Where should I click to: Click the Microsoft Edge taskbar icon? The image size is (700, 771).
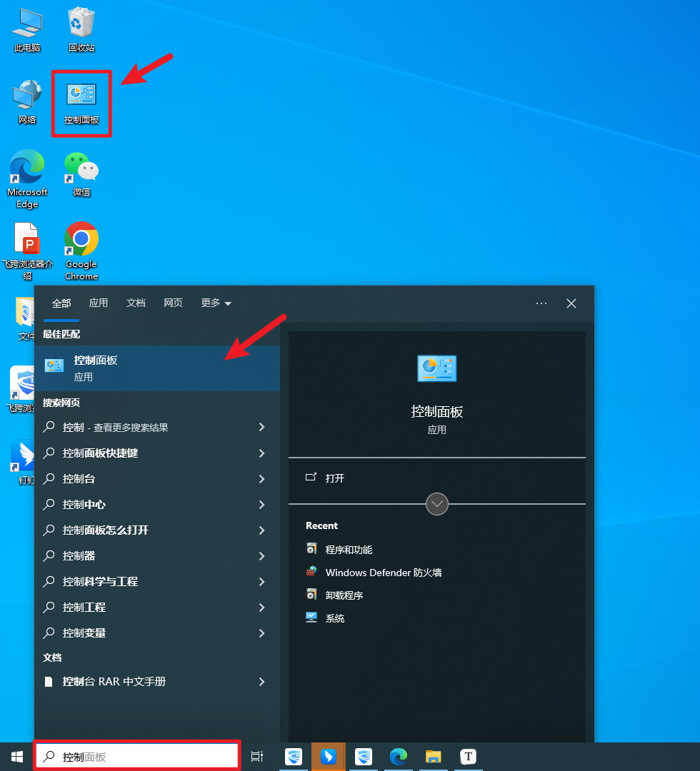399,757
